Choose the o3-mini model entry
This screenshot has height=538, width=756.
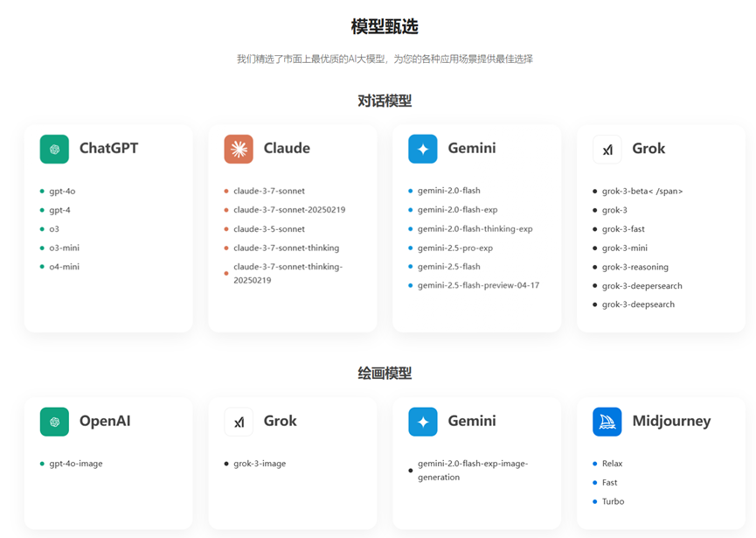click(64, 248)
